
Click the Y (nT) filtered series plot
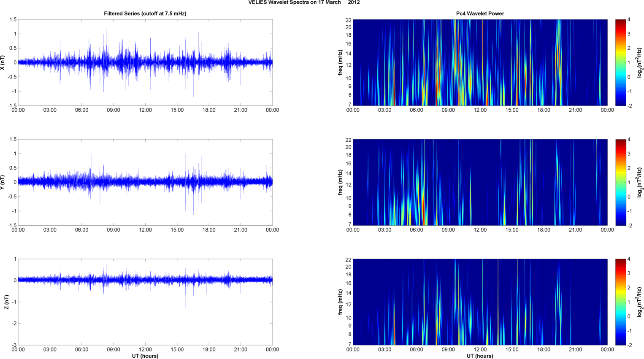pos(145,182)
